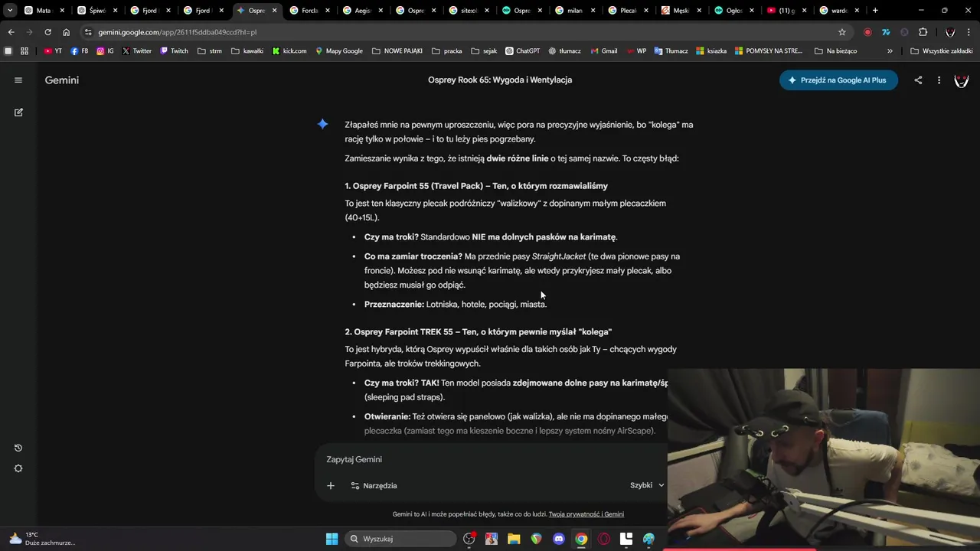Reload the page
Screen dimensions: 980x551
pyautogui.click(x=47, y=32)
